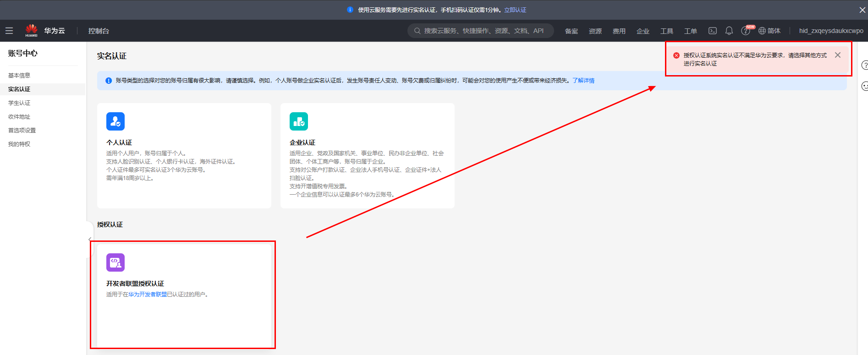Select 首选项设置 in the sidebar
This screenshot has height=355, width=868.
pyautogui.click(x=22, y=131)
